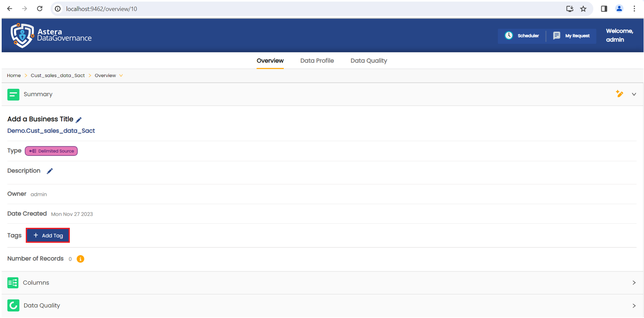Edit the Business Title with pencil icon
This screenshot has height=318, width=644.
click(x=79, y=120)
